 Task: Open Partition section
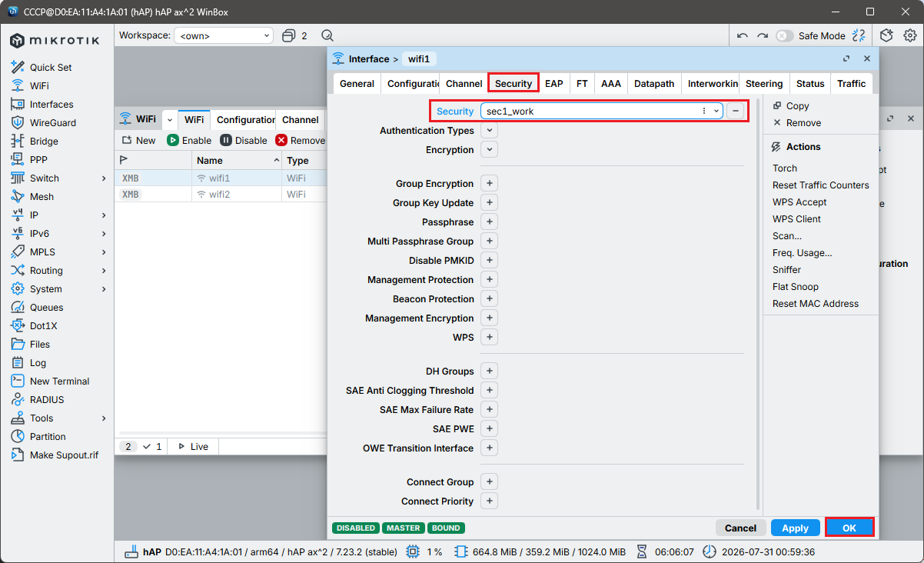[x=48, y=436]
